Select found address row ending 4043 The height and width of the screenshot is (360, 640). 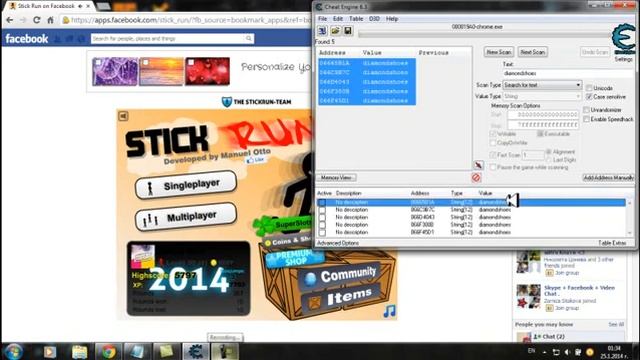[367, 82]
